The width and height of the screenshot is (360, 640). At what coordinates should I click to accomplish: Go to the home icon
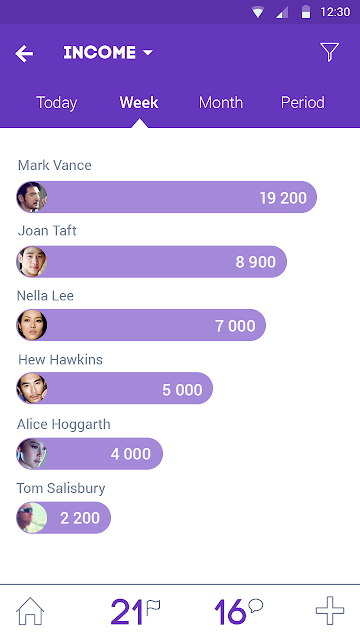(30, 611)
